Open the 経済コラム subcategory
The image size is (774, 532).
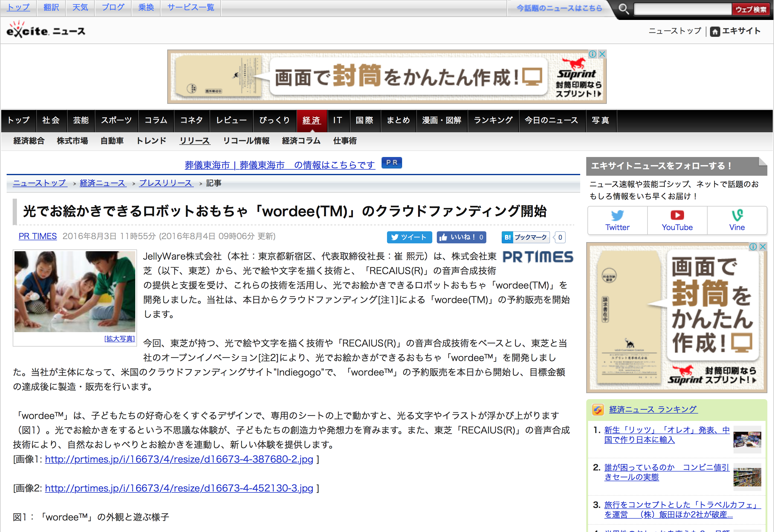tap(301, 141)
